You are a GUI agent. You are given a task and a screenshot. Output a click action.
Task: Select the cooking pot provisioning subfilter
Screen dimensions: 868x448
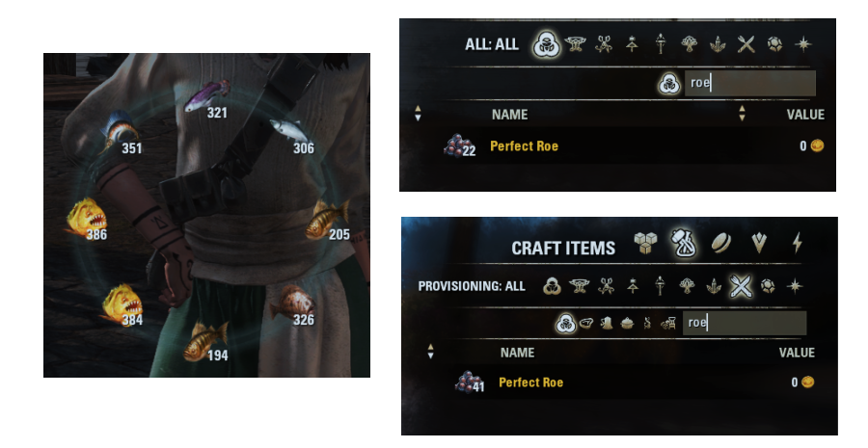point(627,323)
